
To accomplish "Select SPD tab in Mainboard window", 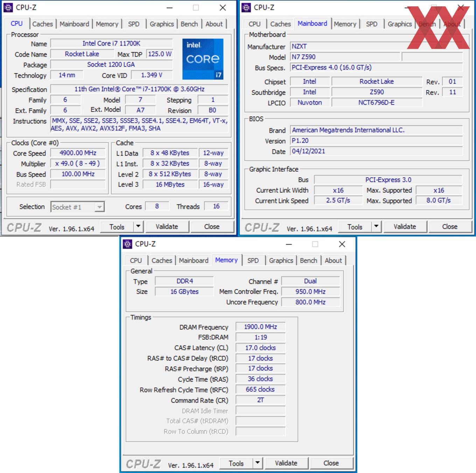I will 372,24.
